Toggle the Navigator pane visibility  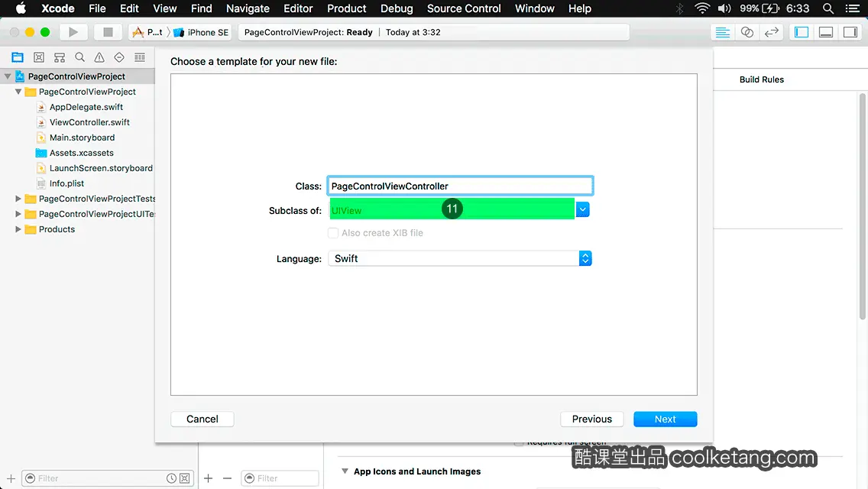point(802,32)
